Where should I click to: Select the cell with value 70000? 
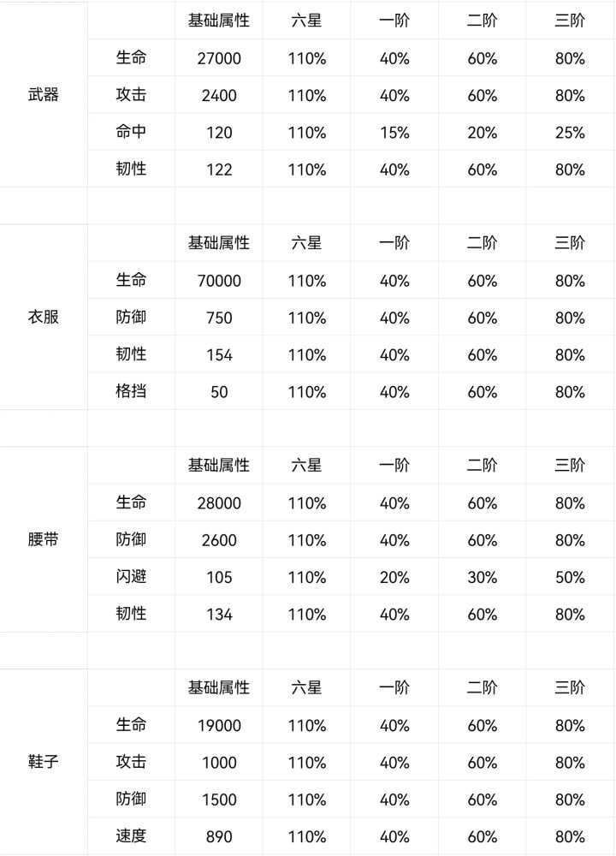coord(219,281)
